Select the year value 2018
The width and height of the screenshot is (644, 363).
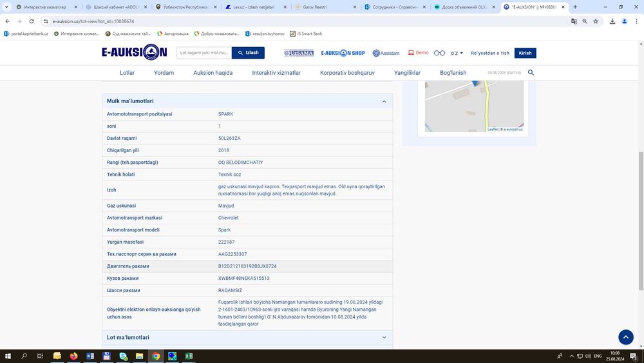(x=223, y=150)
